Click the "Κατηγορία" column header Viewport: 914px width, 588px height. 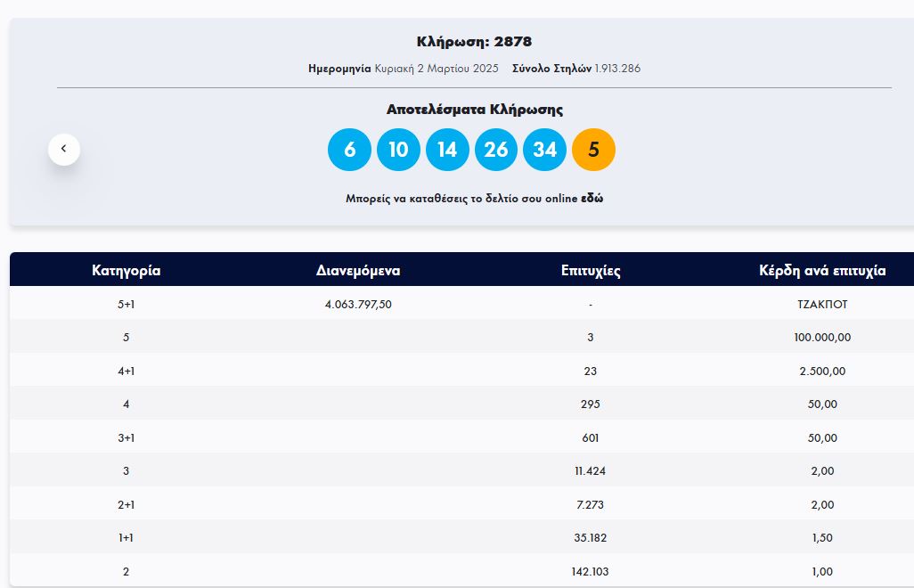[126, 271]
